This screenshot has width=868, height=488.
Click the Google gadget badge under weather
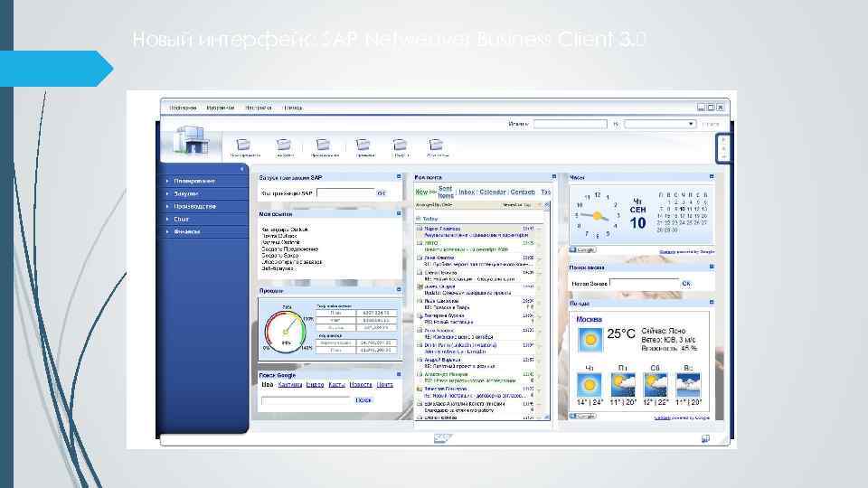582,416
